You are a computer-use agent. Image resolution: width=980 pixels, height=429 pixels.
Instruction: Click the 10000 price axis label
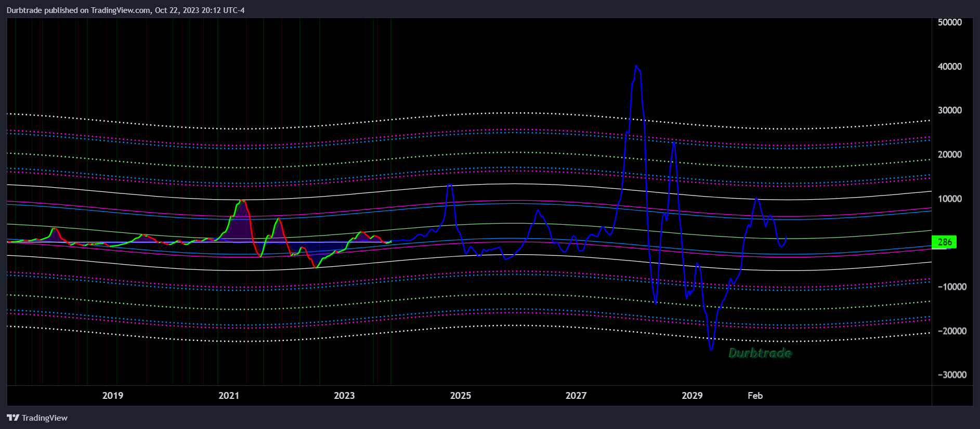click(950, 199)
